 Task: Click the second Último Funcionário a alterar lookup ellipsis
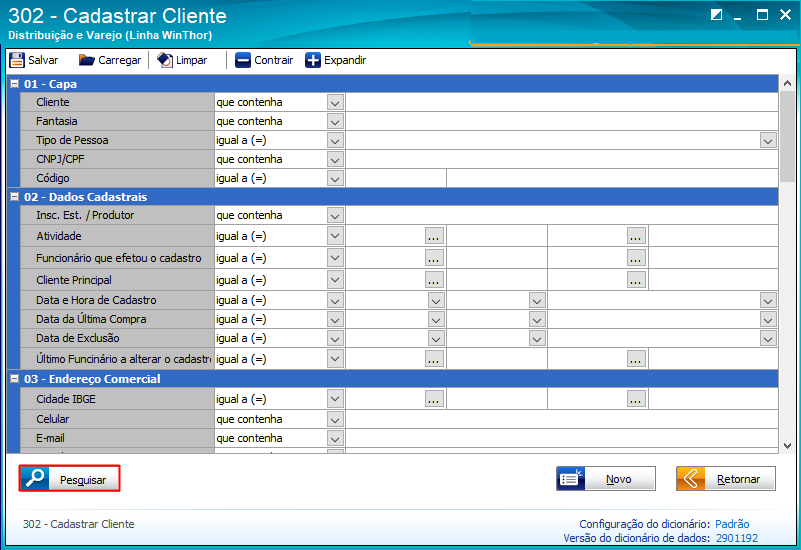[x=637, y=359]
